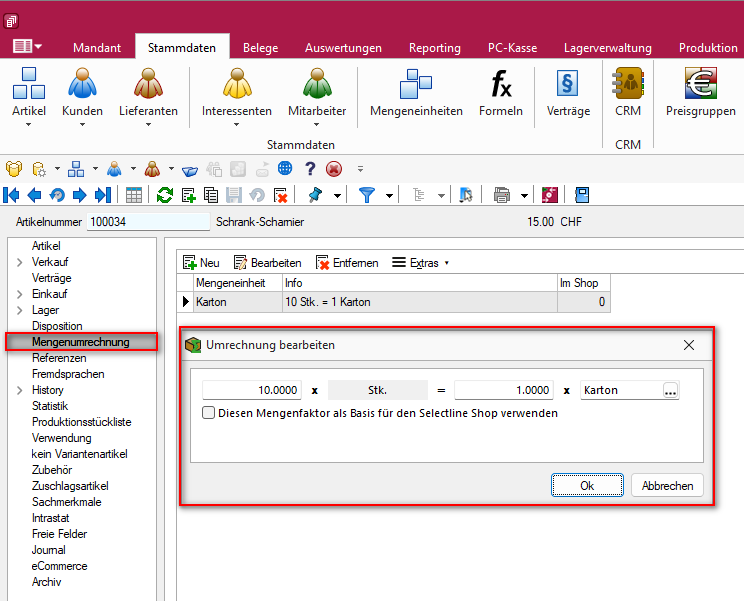This screenshot has height=601, width=744.
Task: Switch to the Mandant tab
Action: click(97, 48)
